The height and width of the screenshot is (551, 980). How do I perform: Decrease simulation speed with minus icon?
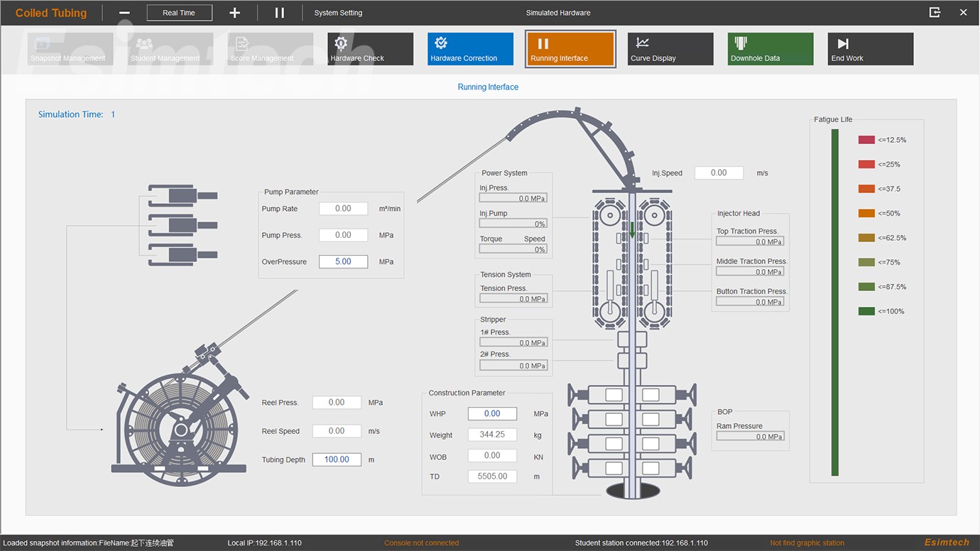coord(124,13)
